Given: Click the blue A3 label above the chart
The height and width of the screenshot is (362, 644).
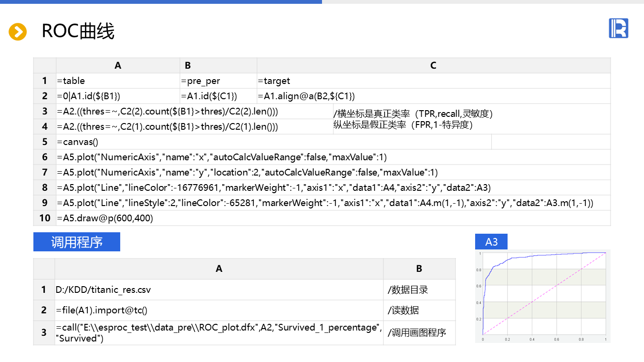Looking at the screenshot, I should 491,242.
